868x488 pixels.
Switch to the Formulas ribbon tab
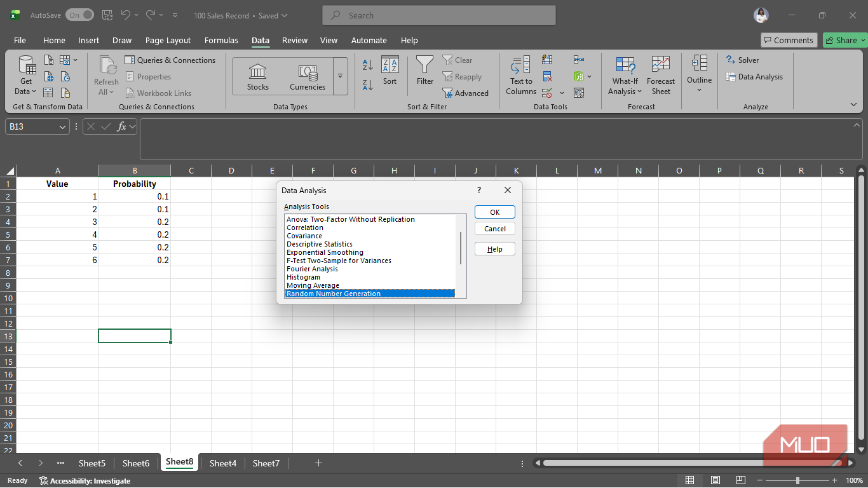click(221, 40)
